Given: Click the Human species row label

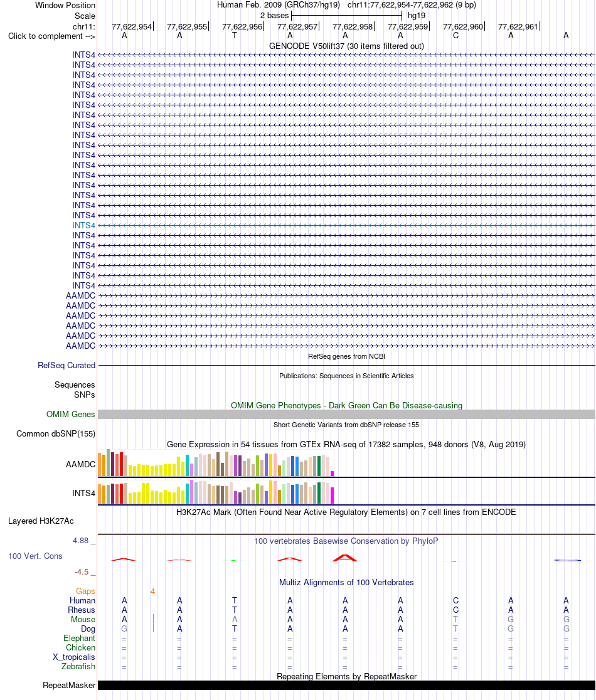Looking at the screenshot, I should click(x=83, y=601).
